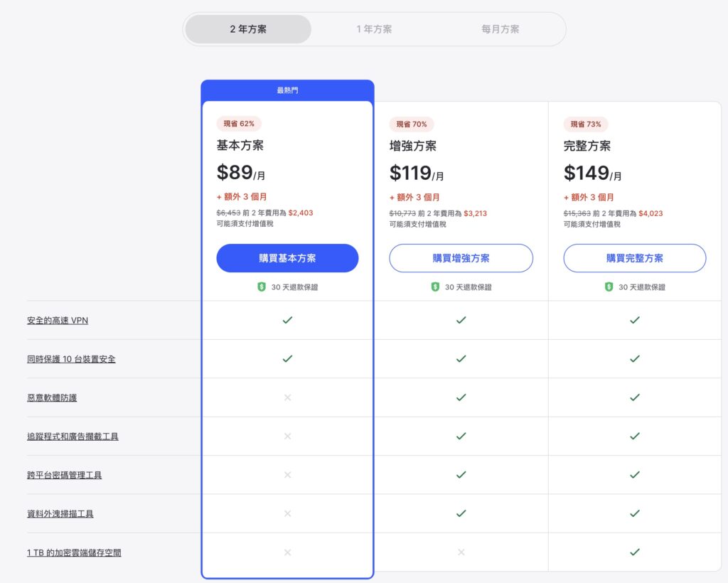Click the crossed-out $6,453 original price
Screen dimensions: 728x583
tap(228, 213)
